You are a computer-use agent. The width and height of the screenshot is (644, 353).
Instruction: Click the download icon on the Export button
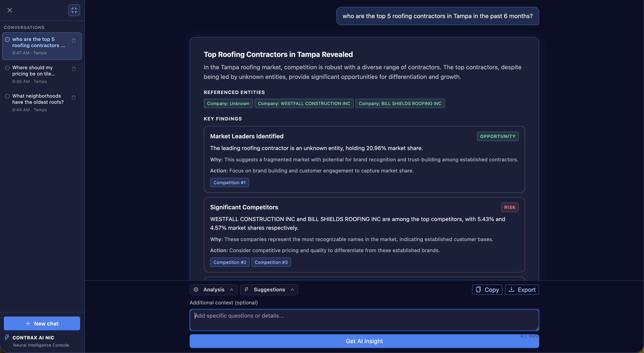pos(511,289)
